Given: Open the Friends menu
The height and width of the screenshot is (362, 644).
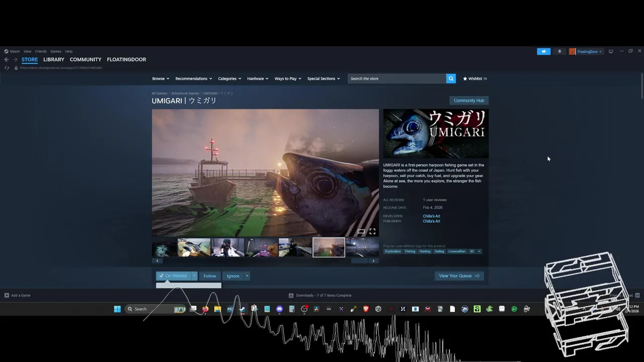Looking at the screenshot, I should click(x=41, y=51).
